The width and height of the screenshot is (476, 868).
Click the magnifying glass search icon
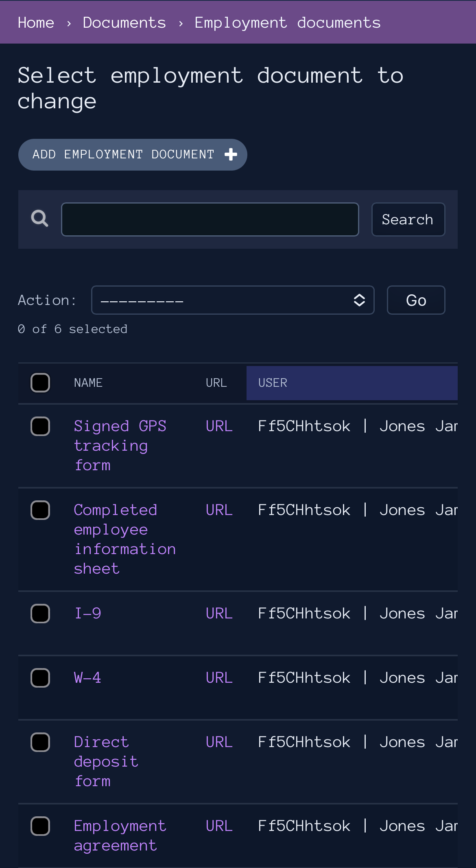point(39,219)
